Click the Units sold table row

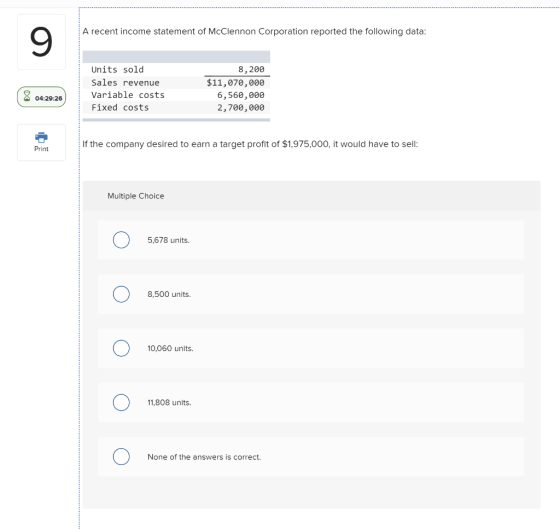pos(176,70)
